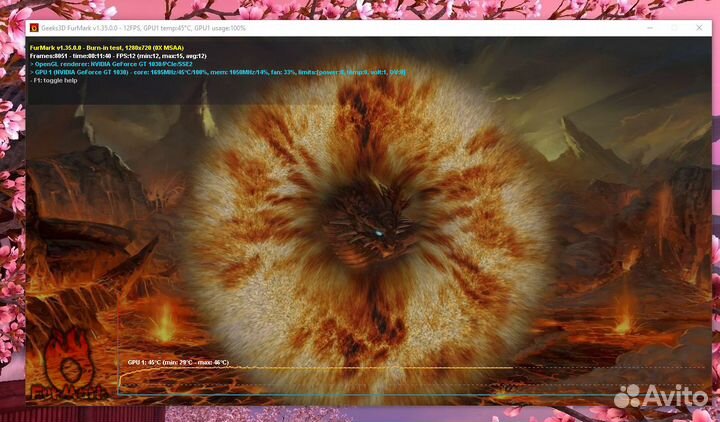Click the cherry blossom wallpaper left of window
This screenshot has height=422, width=720.
(x=12, y=200)
